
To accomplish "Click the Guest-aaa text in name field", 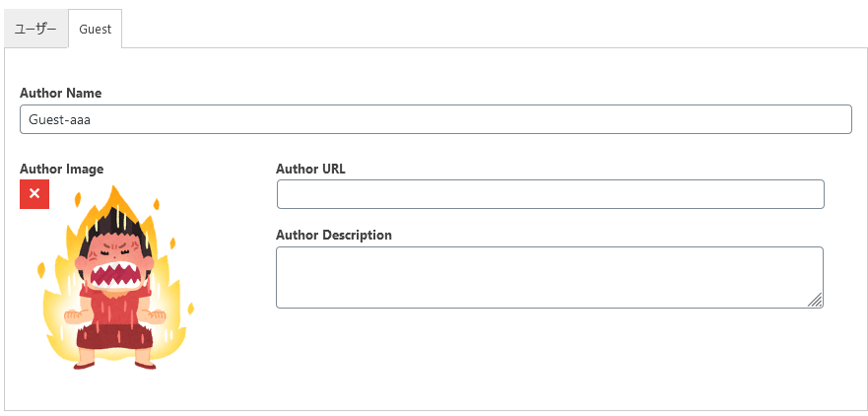I will pos(59,119).
